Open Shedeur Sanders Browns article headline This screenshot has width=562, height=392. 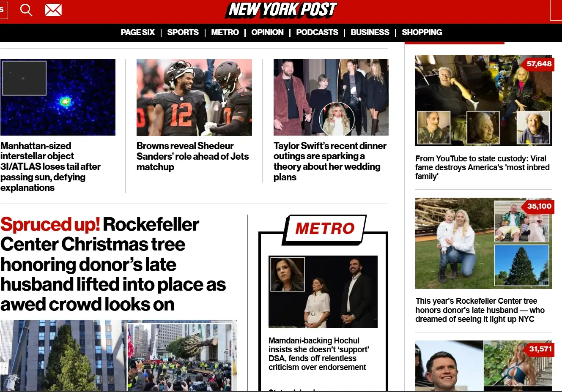click(193, 156)
